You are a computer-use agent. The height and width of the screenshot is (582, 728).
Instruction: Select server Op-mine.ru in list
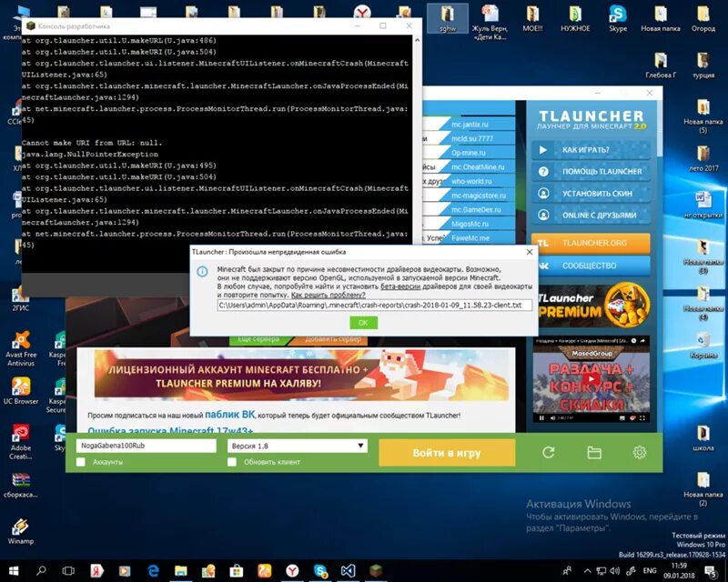pos(470,153)
